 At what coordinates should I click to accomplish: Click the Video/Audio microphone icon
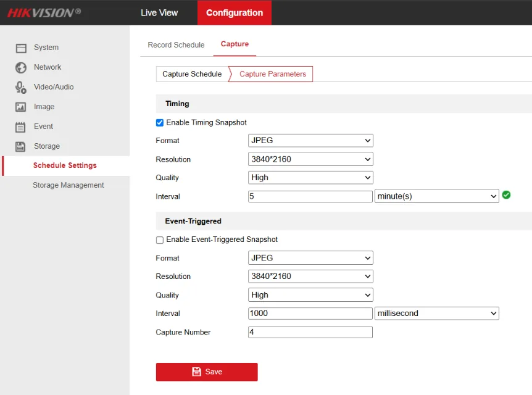(x=21, y=87)
